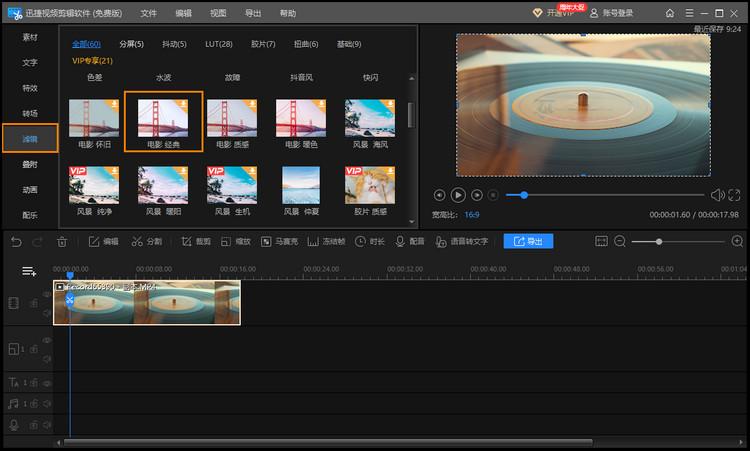Click the 冻结帧 freeze frame tool

click(x=326, y=242)
